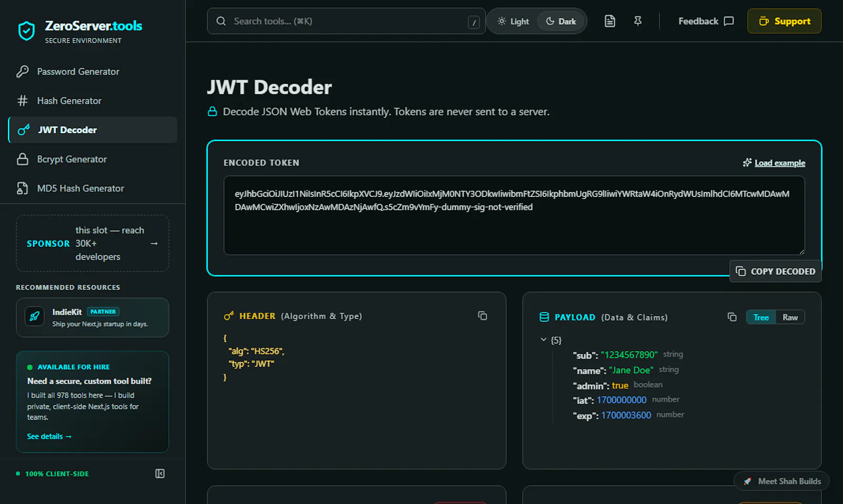843x504 pixels.
Task: Click inside the encoded token textarea
Action: [x=514, y=215]
